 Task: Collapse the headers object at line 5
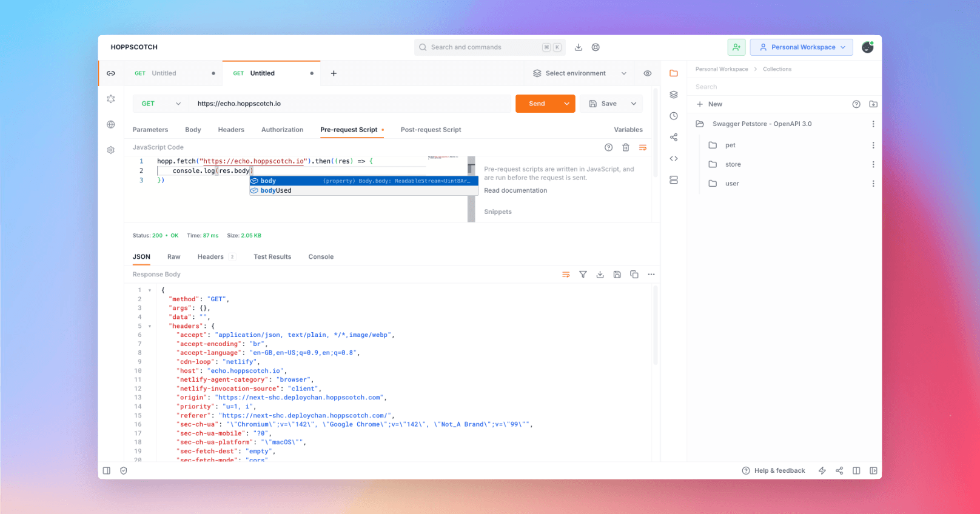coord(150,326)
